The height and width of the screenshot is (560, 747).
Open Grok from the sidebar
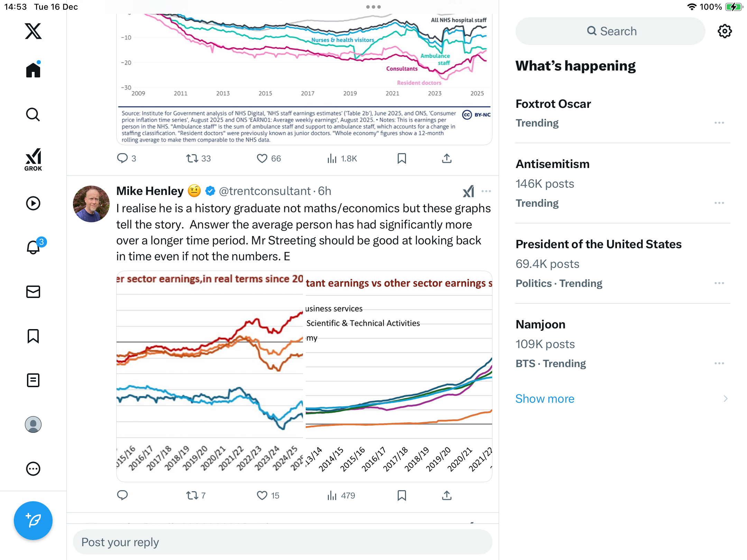click(x=33, y=160)
